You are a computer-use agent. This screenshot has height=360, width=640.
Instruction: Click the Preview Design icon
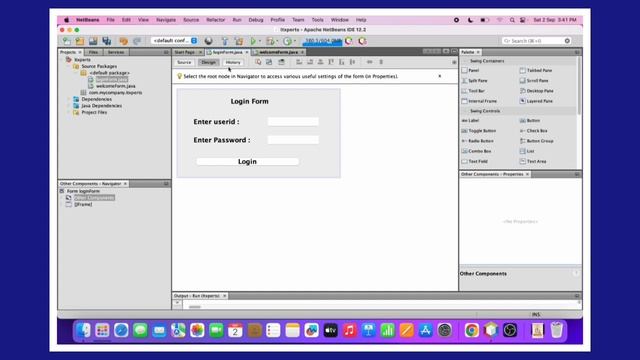(x=281, y=62)
